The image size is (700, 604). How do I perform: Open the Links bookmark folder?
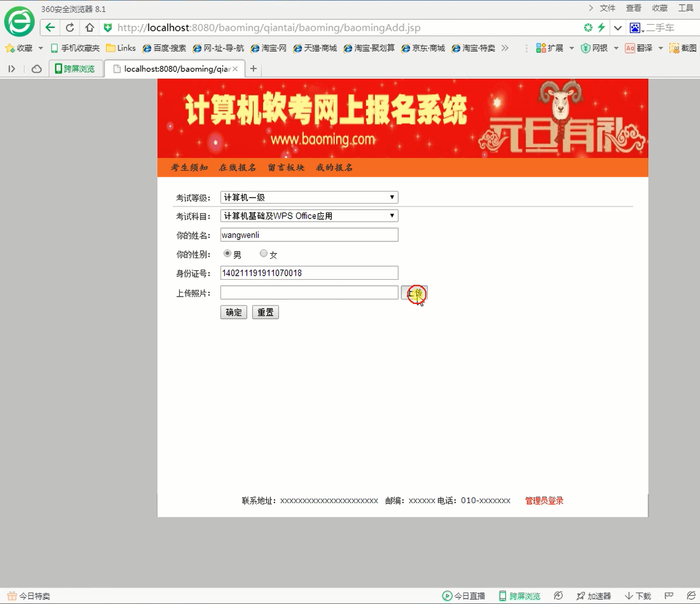pos(121,48)
